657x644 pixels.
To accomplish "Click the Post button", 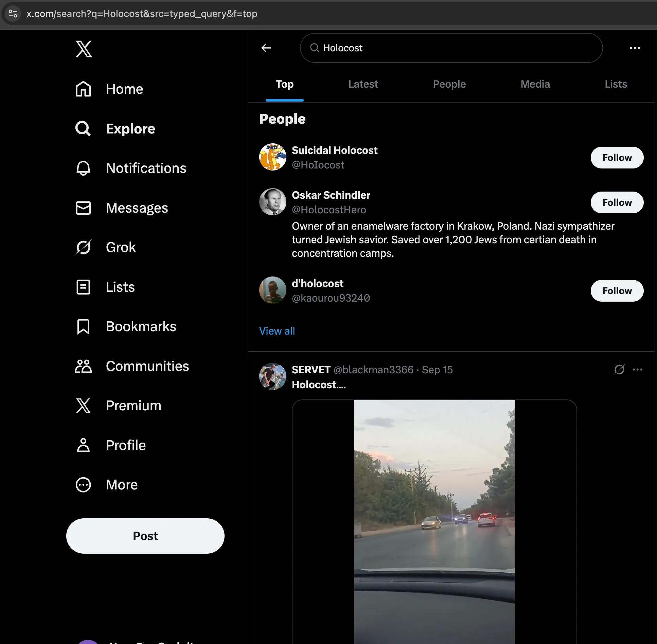I will click(x=145, y=536).
